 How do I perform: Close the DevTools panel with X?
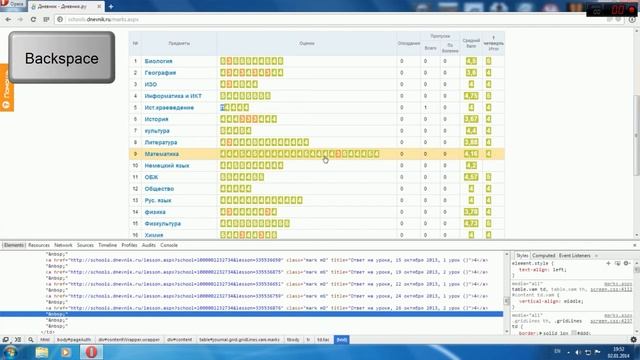(635, 245)
